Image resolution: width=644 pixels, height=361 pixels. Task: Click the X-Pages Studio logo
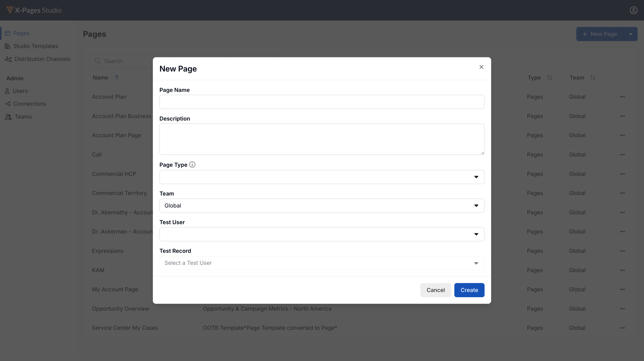click(x=34, y=10)
